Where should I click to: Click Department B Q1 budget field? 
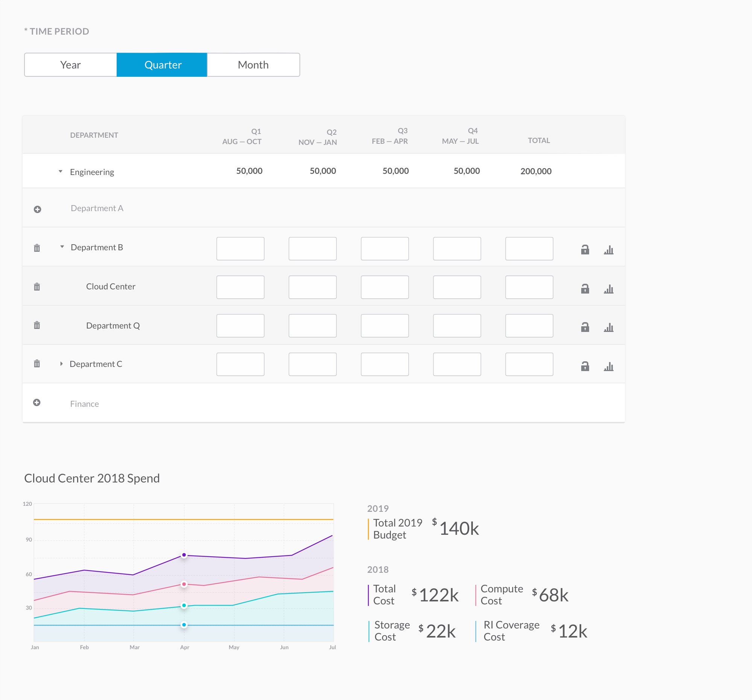pyautogui.click(x=240, y=249)
